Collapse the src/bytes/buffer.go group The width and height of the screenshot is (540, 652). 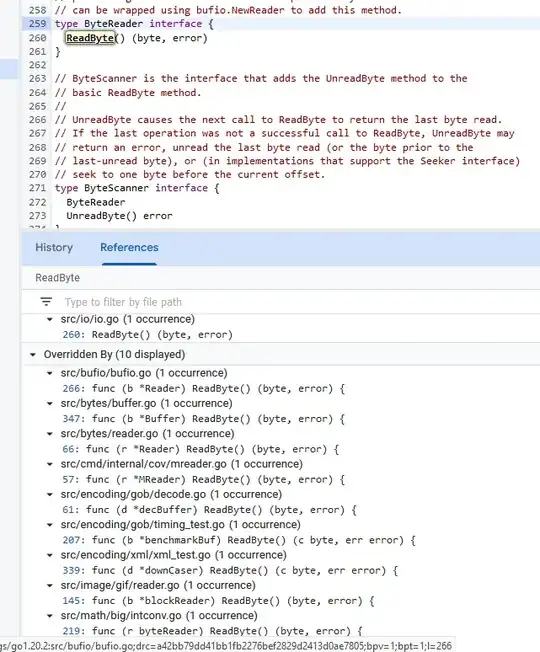tap(50, 403)
